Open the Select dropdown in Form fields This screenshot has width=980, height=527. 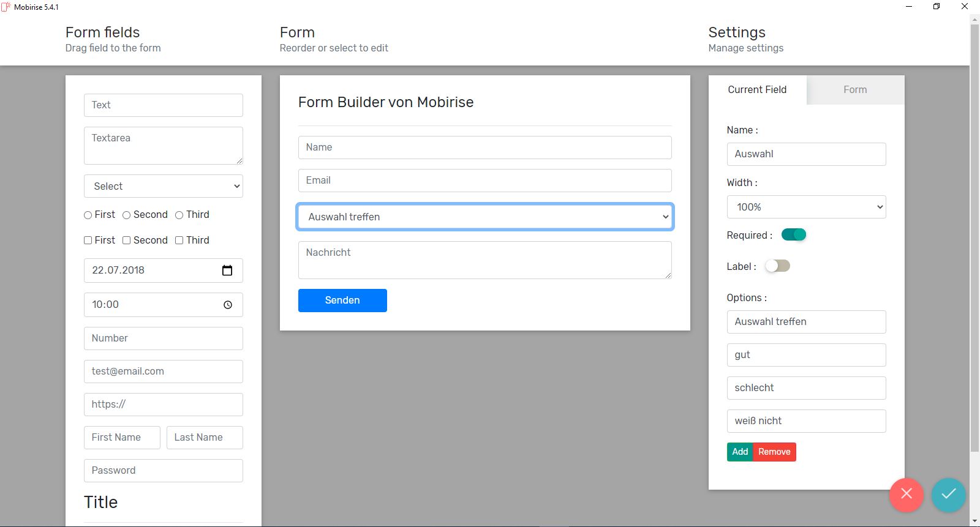tap(163, 187)
